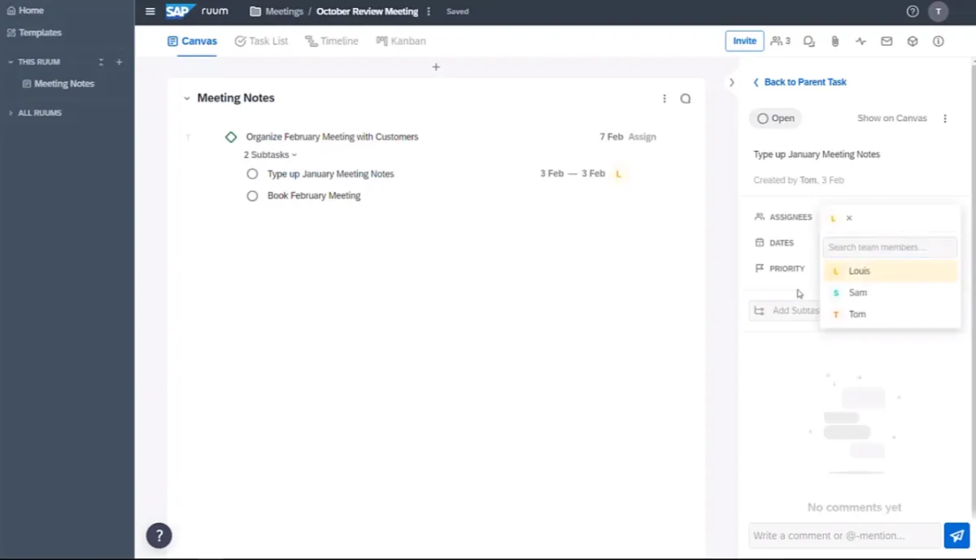The height and width of the screenshot is (560, 976).
Task: Open Meeting Notes section comment bubble
Action: [686, 98]
